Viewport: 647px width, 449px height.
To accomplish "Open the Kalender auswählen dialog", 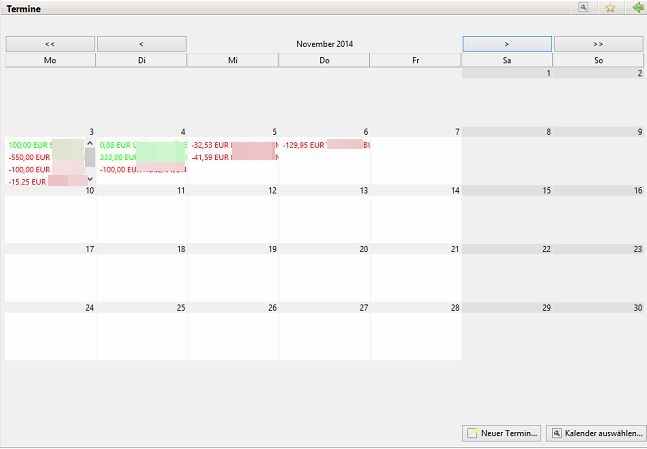I will click(596, 433).
